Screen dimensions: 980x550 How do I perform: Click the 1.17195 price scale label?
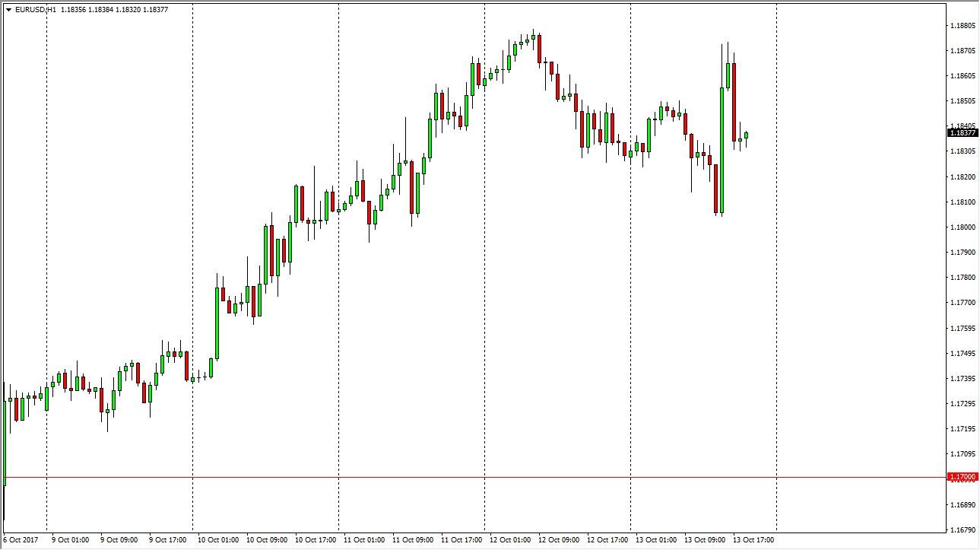coord(963,429)
